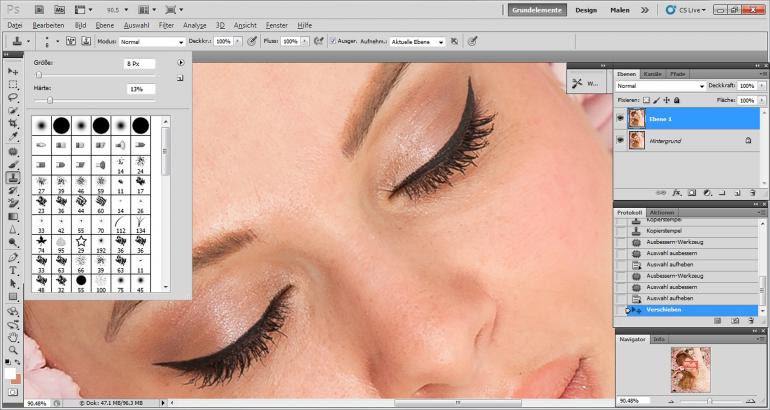Switch to the Aktionen tab
Image resolution: width=770 pixels, height=410 pixels.
[x=660, y=213]
